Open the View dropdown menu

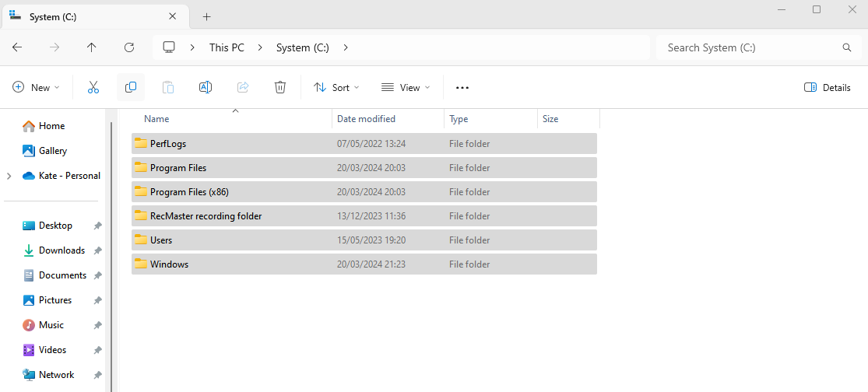tap(406, 88)
